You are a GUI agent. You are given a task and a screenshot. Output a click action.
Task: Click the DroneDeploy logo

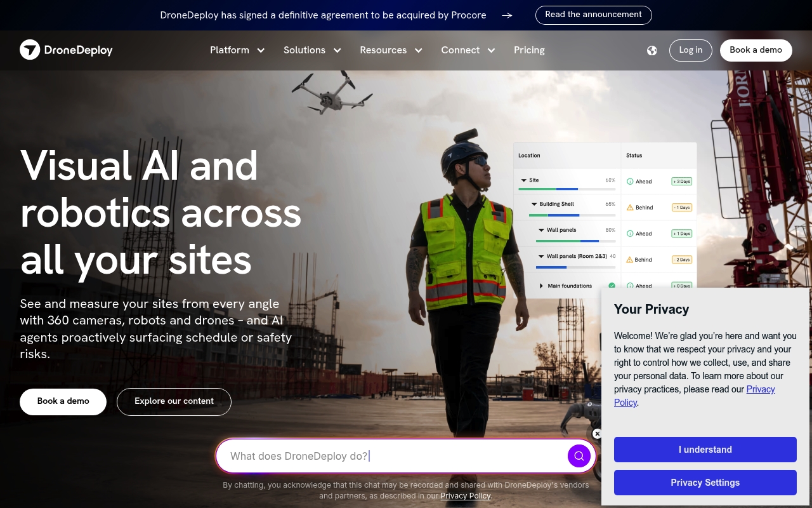[66, 50]
